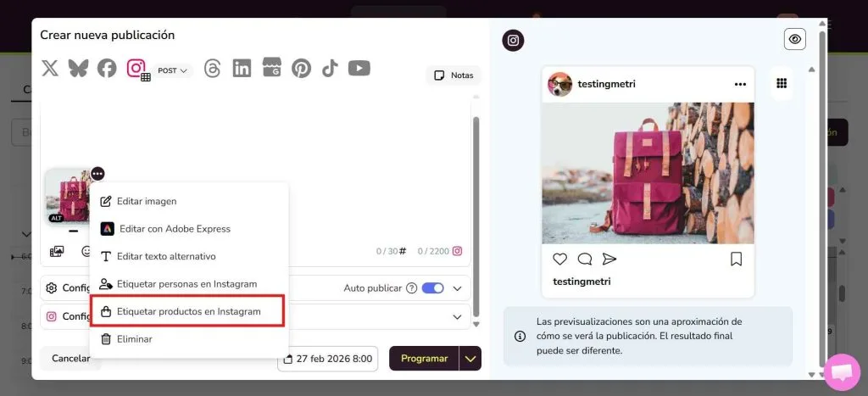This screenshot has width=868, height=396.
Task: Click the backpack preview image
Action: tap(648, 173)
